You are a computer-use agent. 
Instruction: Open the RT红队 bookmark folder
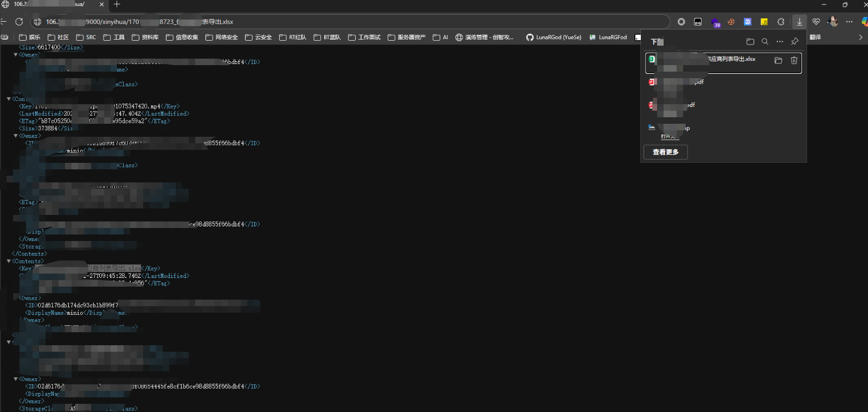[x=293, y=37]
